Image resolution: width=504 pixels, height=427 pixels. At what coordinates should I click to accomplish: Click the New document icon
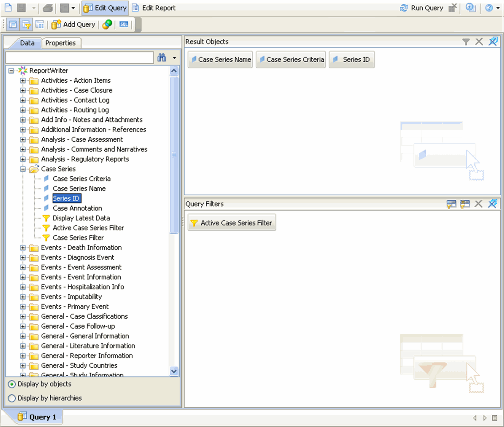pos(8,8)
